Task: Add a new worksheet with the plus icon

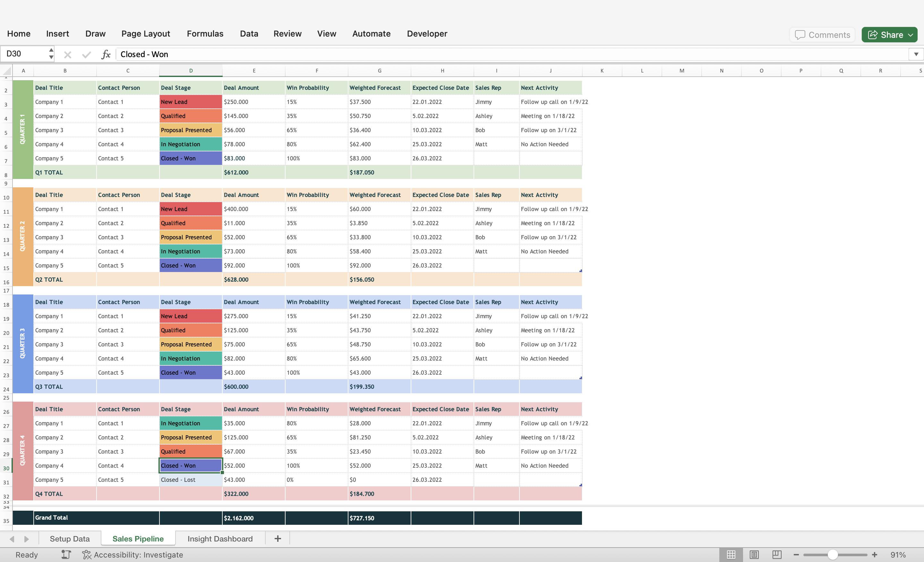Action: click(x=278, y=538)
